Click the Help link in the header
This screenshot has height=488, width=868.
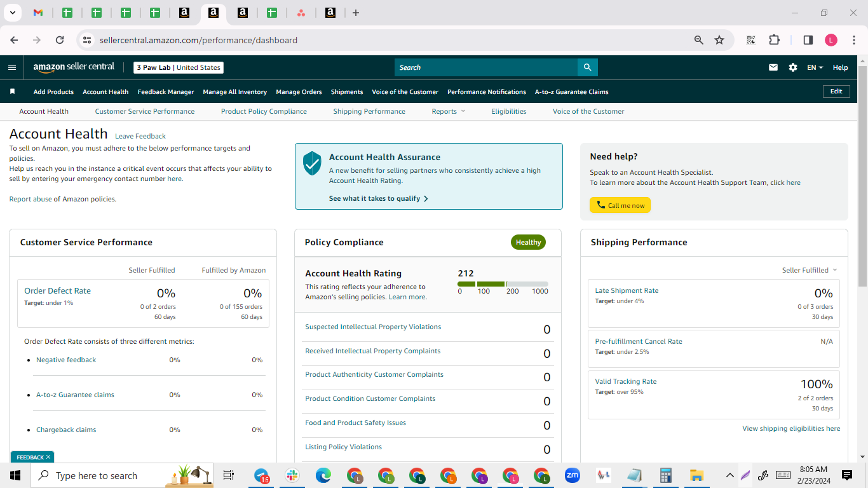click(840, 67)
